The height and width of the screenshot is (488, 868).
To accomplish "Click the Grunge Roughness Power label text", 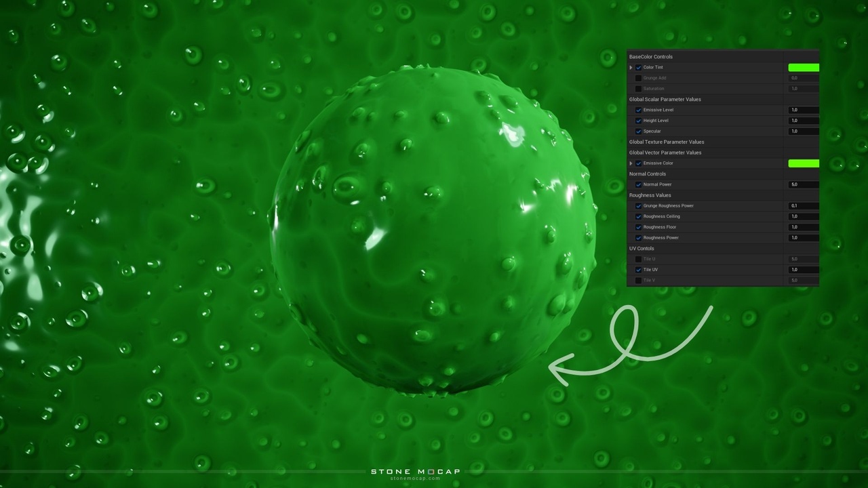I will click(669, 206).
